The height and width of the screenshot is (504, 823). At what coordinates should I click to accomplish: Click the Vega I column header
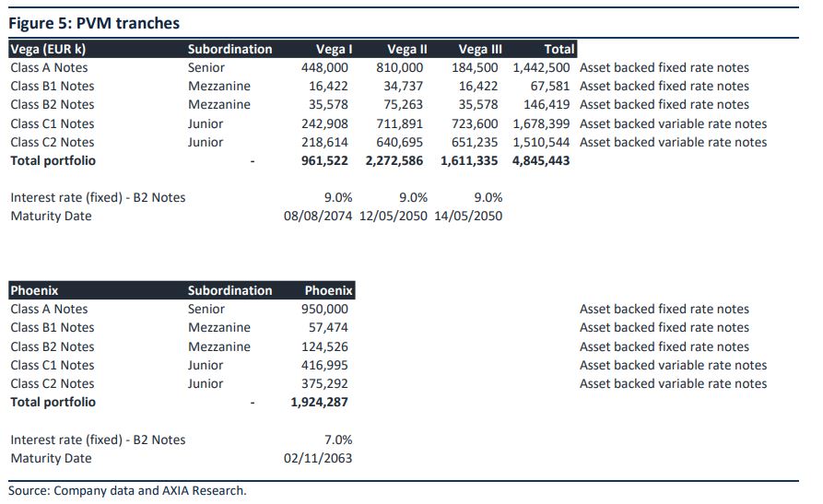tap(334, 50)
